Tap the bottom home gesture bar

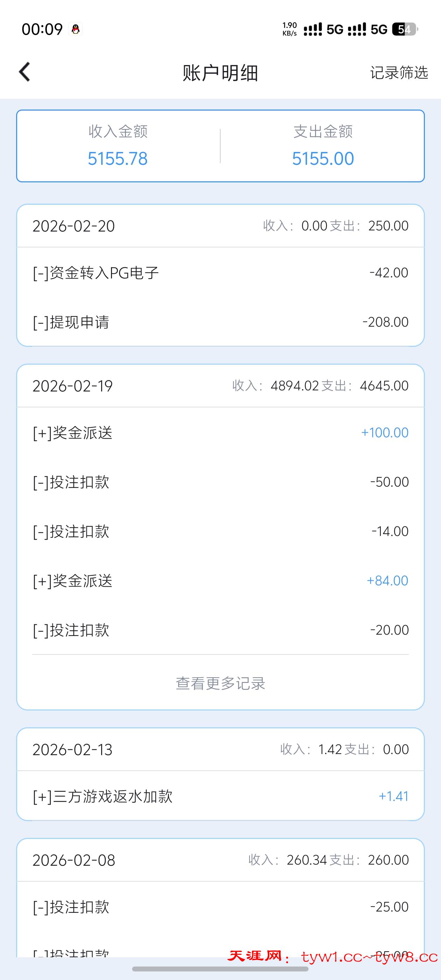click(x=220, y=969)
